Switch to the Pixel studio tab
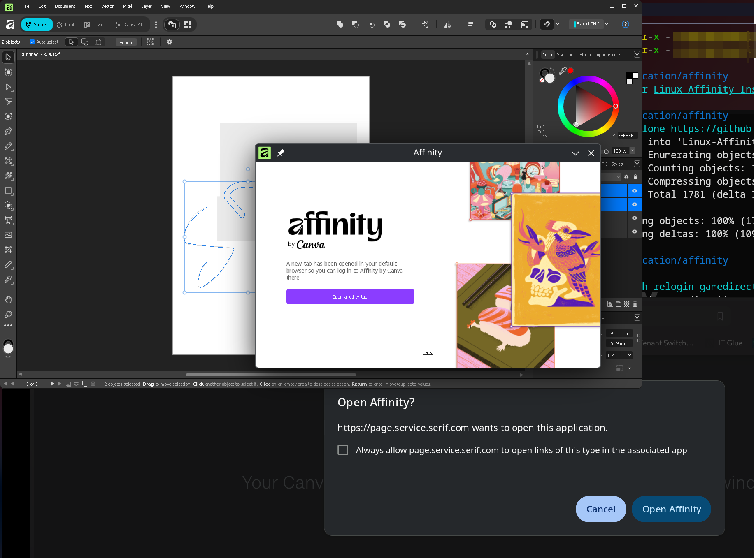Screen dimensions: 756x558 65,25
